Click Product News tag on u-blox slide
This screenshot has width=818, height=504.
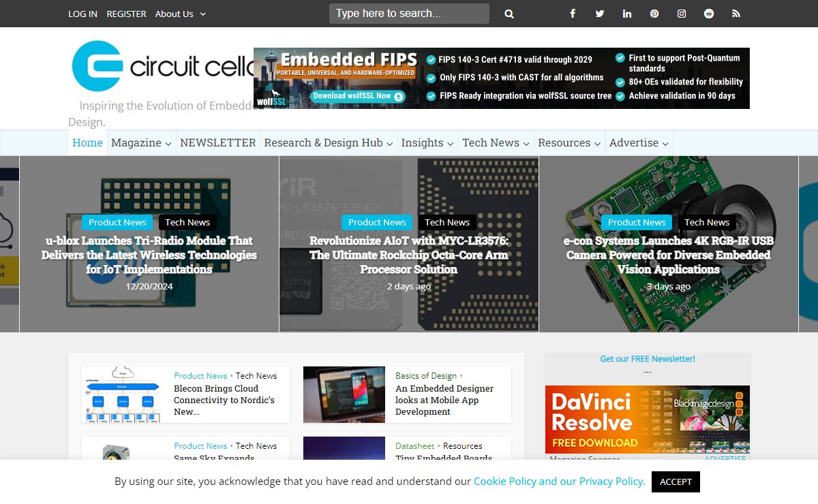tap(117, 222)
